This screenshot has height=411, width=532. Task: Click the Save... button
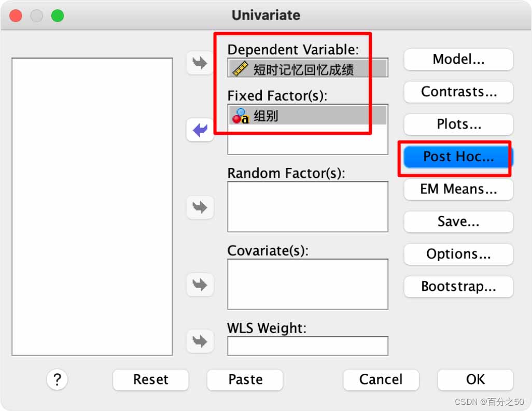458,221
